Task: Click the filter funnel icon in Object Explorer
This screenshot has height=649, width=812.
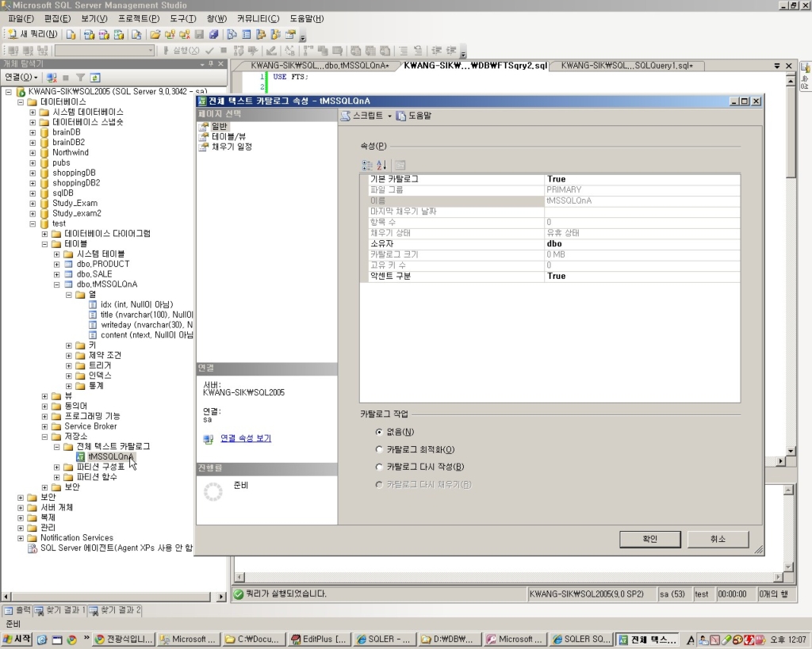Action: coord(80,78)
